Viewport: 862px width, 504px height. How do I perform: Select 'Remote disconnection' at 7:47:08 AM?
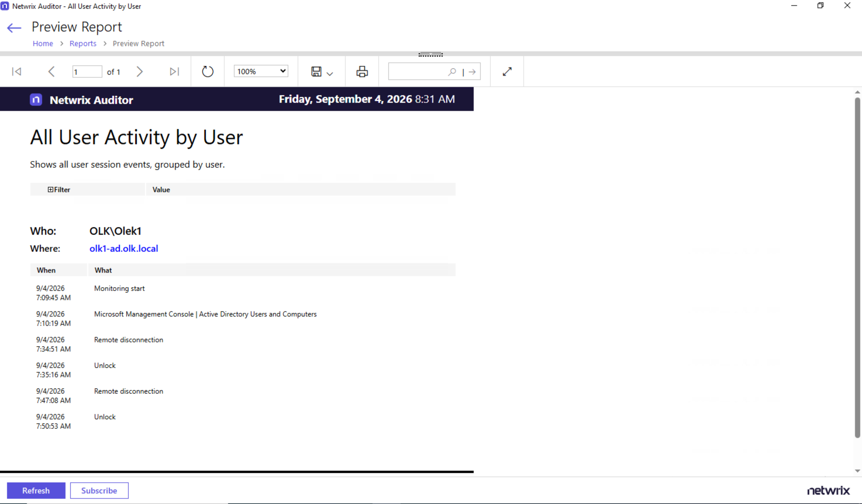tap(129, 391)
